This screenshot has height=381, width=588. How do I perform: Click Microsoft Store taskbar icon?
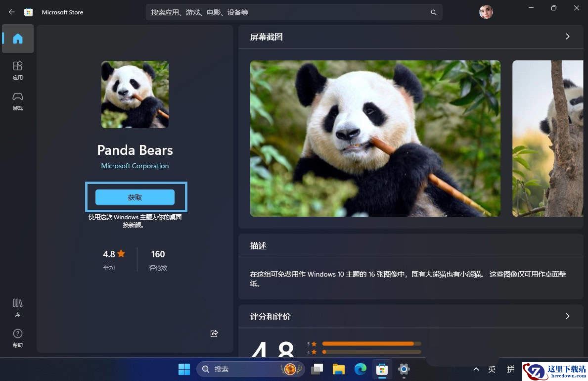(382, 369)
